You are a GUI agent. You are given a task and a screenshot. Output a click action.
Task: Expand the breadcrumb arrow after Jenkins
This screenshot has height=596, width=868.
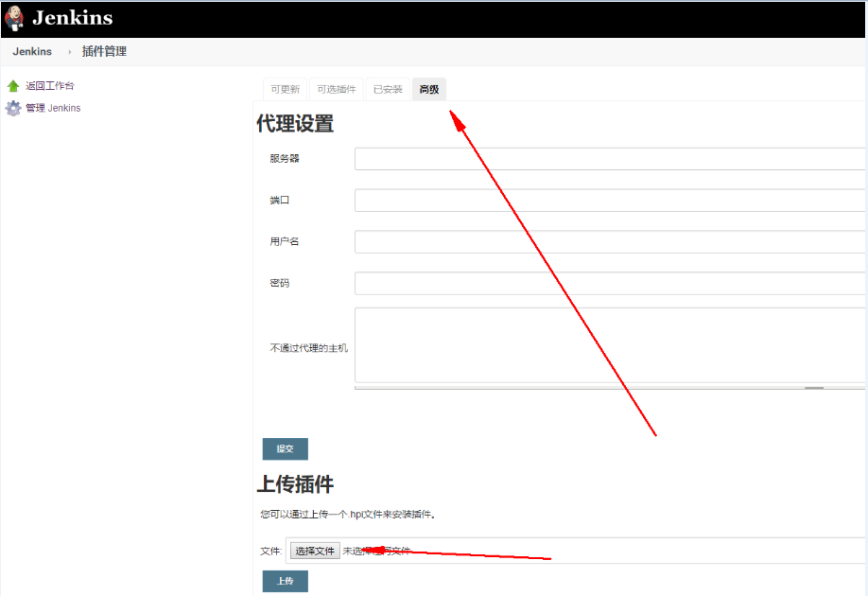(70, 52)
